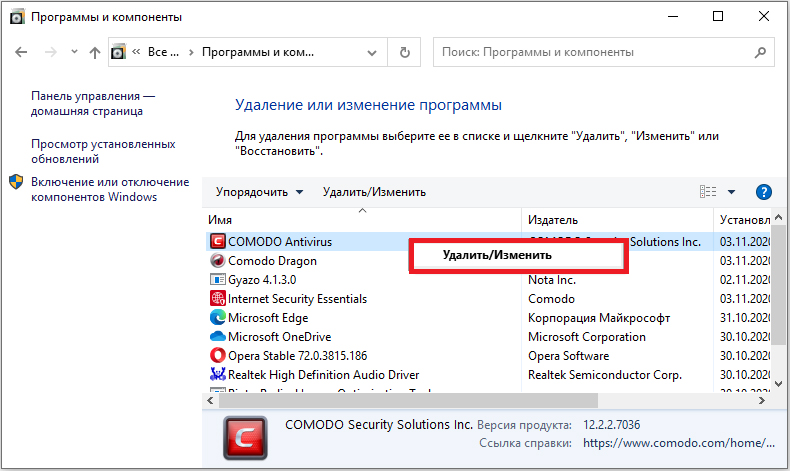The height and width of the screenshot is (471, 790).
Task: Click the Programs and Features title bar icon
Action: (17, 17)
